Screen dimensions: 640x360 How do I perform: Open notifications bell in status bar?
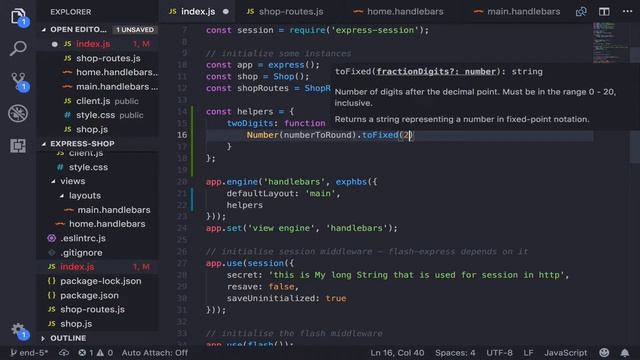point(625,353)
